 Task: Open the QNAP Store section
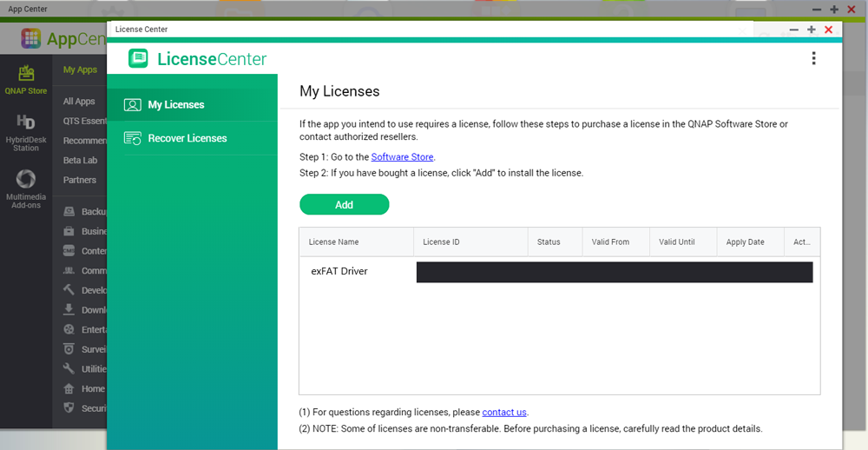26,80
